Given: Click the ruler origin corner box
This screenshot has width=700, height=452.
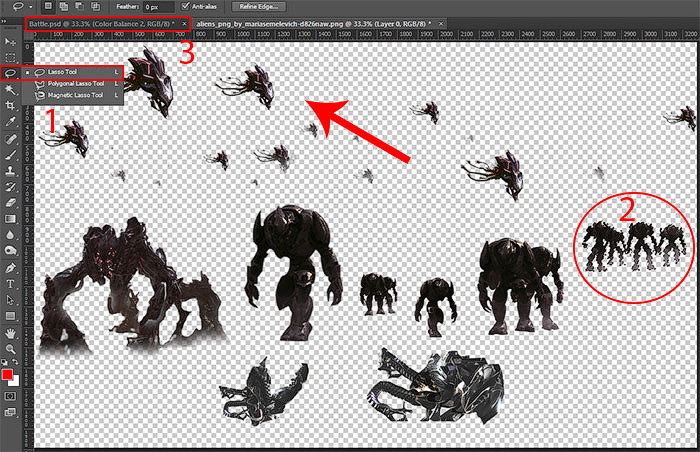Looking at the screenshot, I should (x=28, y=35).
